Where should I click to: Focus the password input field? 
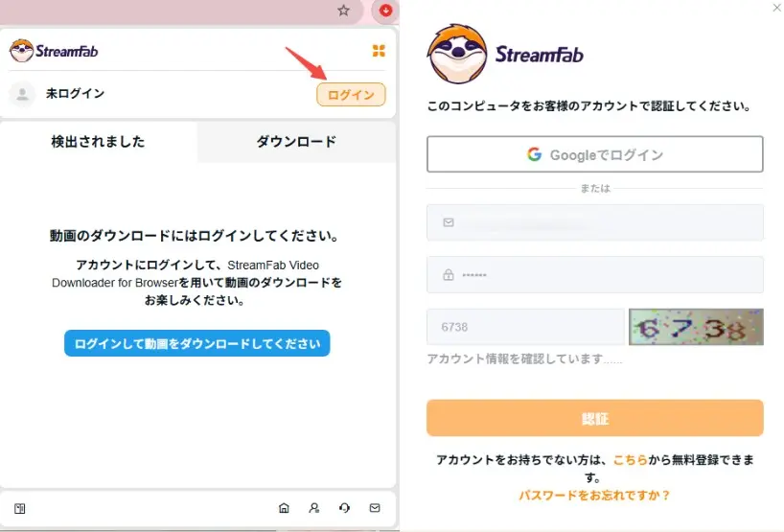tap(595, 274)
